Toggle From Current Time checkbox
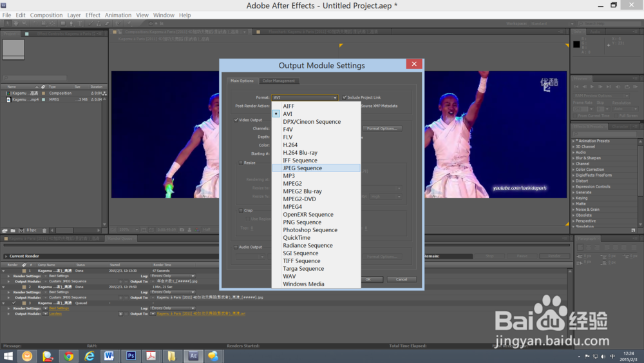 click(575, 116)
